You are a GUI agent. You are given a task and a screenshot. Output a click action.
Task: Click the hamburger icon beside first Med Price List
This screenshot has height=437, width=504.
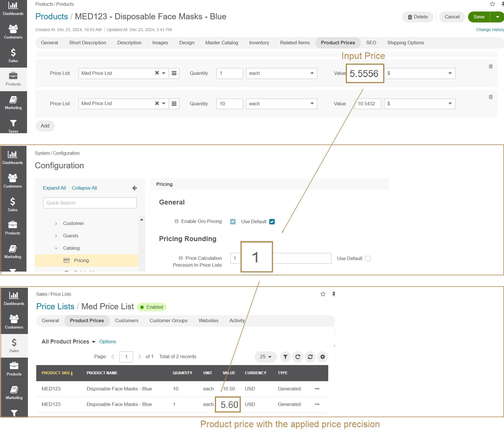[174, 73]
